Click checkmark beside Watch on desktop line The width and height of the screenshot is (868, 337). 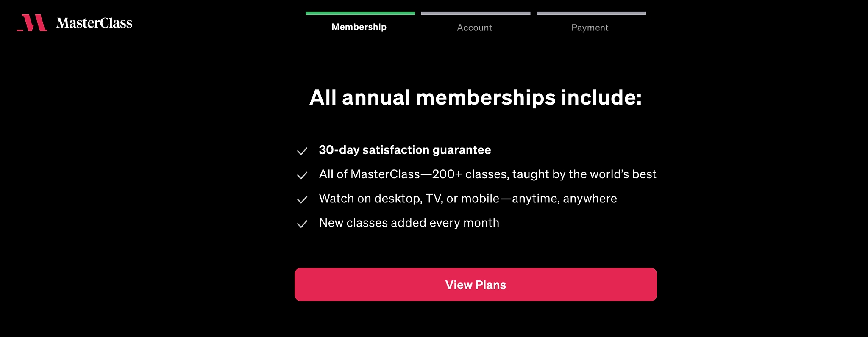coord(302,199)
